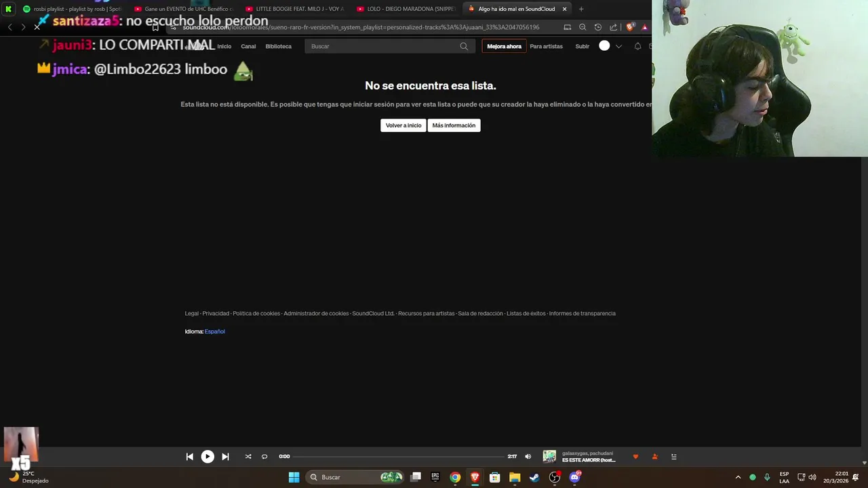The height and width of the screenshot is (488, 868).
Task: Click the SoundCloud search magnifier icon
Action: point(464,46)
